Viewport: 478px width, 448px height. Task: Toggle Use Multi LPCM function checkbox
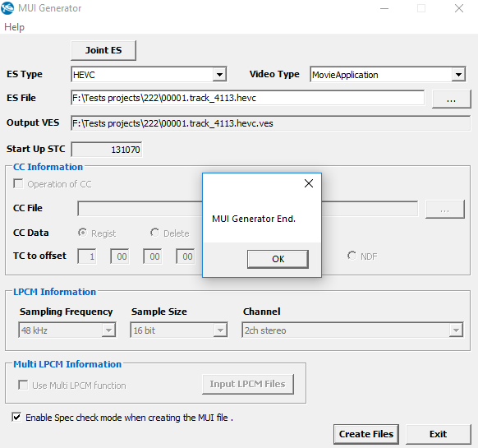23,386
